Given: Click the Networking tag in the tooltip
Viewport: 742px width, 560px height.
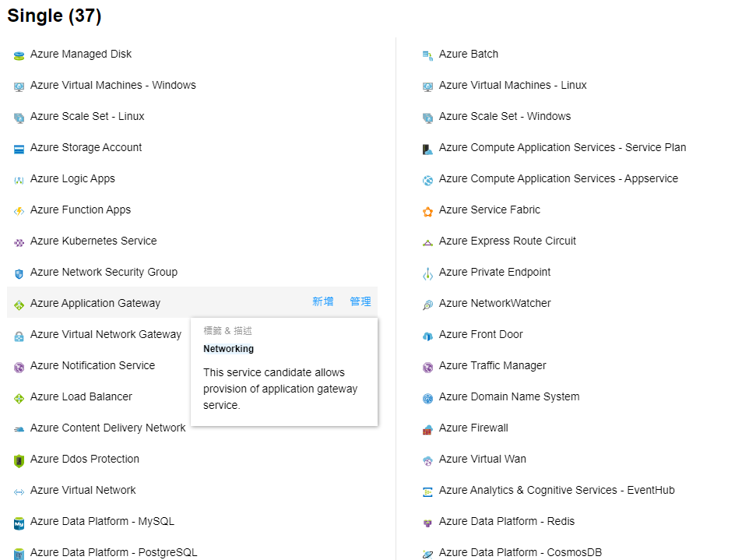Looking at the screenshot, I should (229, 349).
